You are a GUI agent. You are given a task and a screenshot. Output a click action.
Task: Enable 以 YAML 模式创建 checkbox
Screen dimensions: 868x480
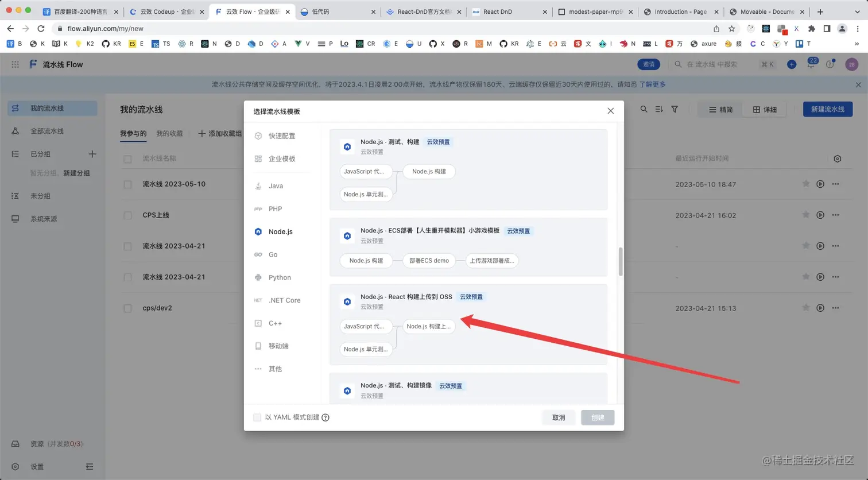[257, 417]
